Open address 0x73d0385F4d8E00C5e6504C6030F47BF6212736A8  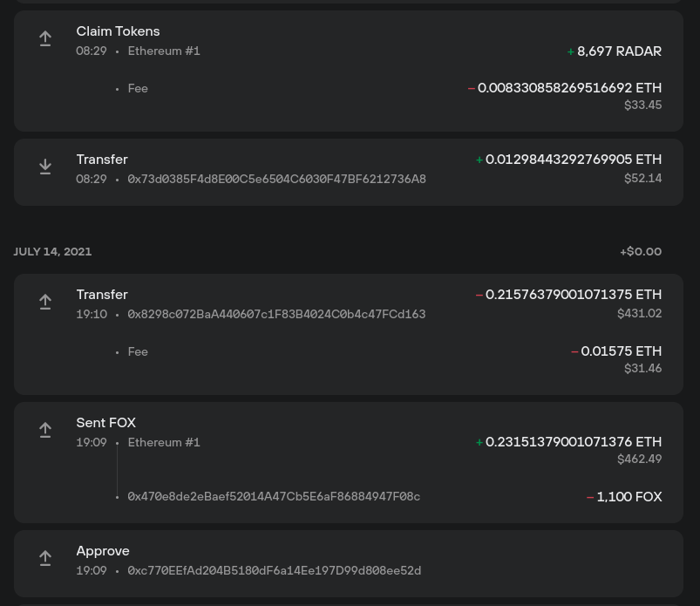tap(276, 179)
